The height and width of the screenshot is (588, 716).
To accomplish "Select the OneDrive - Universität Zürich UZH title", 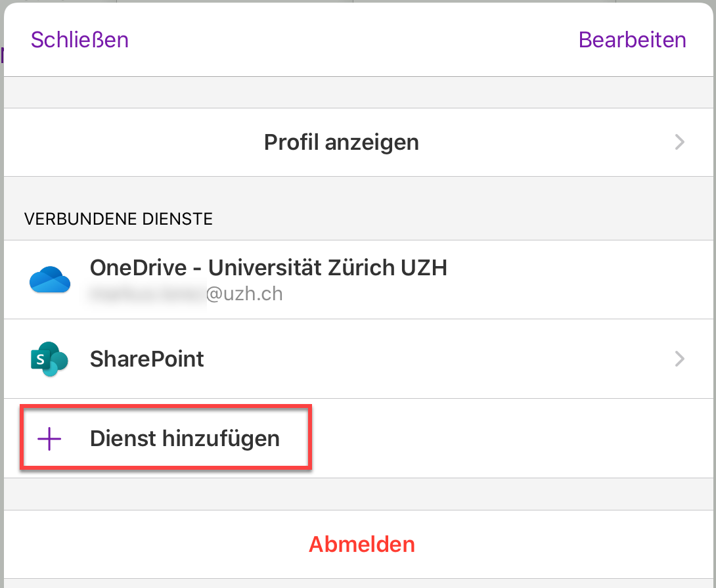I will [268, 267].
